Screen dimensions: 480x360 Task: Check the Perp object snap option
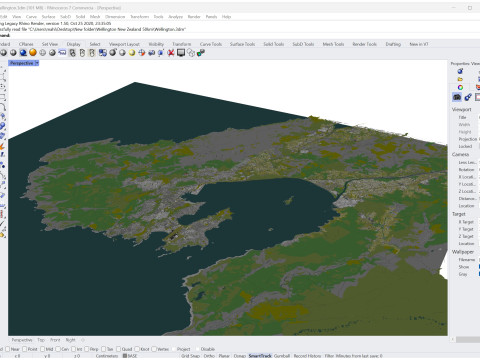[87, 349]
